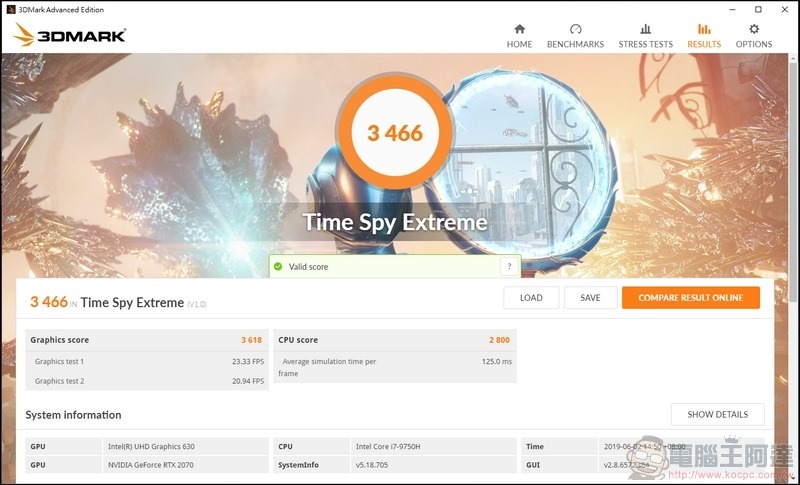Viewport: 800px width, 485px height.
Task: Click the LOAD button
Action: [531, 298]
